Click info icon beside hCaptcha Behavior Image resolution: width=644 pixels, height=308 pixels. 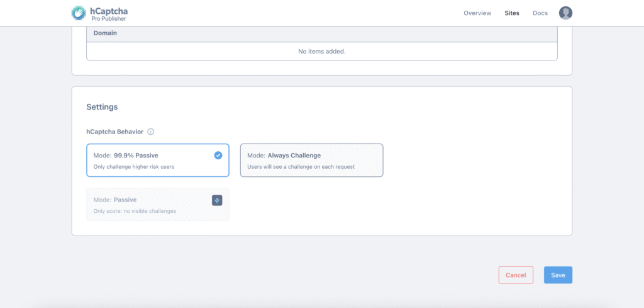151,132
